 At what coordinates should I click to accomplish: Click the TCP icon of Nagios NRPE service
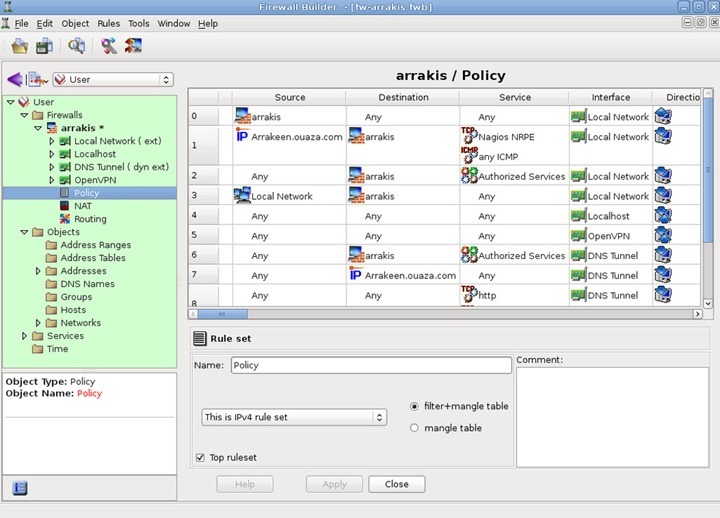(469, 135)
